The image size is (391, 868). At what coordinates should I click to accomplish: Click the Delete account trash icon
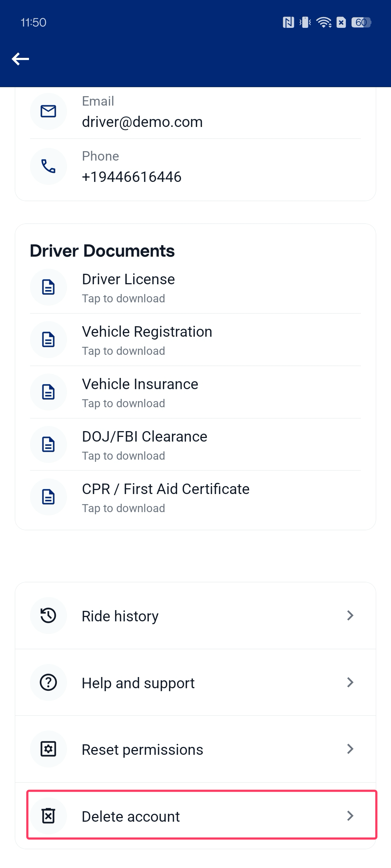point(48,816)
